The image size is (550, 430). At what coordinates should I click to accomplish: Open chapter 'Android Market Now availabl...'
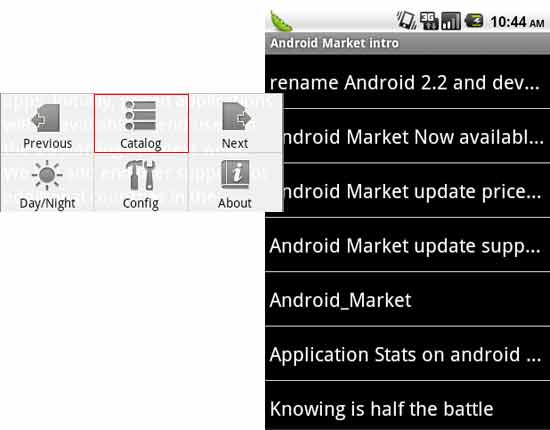click(x=407, y=136)
